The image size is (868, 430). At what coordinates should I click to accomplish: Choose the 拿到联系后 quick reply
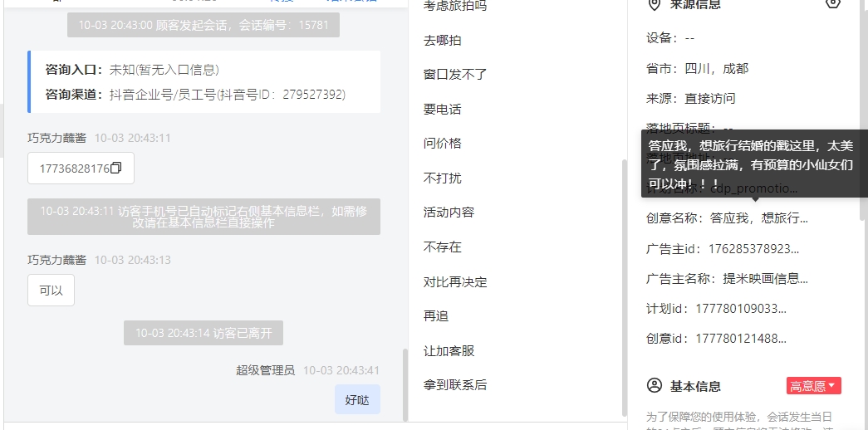tap(455, 385)
